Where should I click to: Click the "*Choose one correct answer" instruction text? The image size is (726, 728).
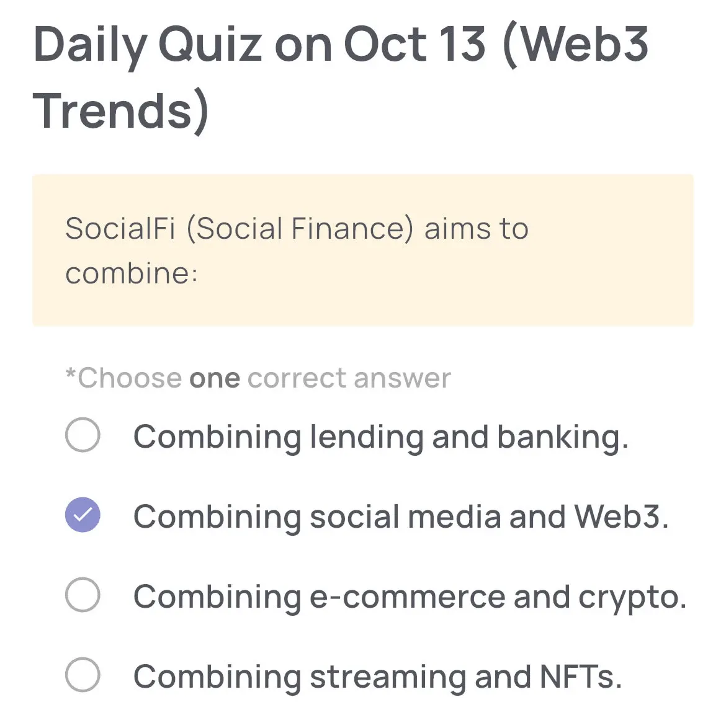click(258, 377)
